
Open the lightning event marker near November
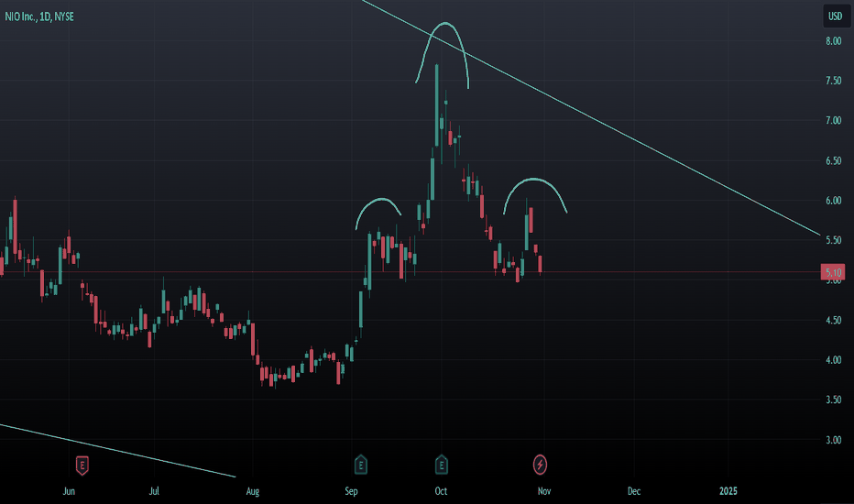click(x=540, y=465)
